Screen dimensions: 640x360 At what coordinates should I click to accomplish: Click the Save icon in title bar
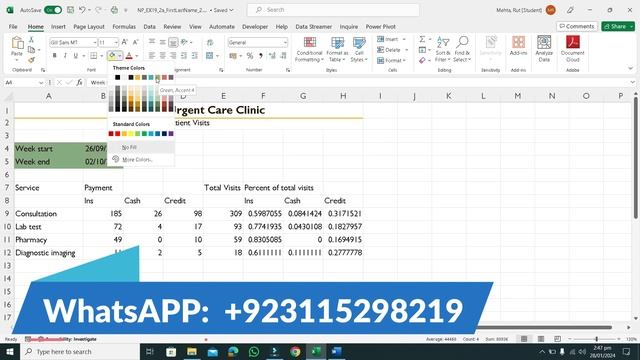[70, 10]
